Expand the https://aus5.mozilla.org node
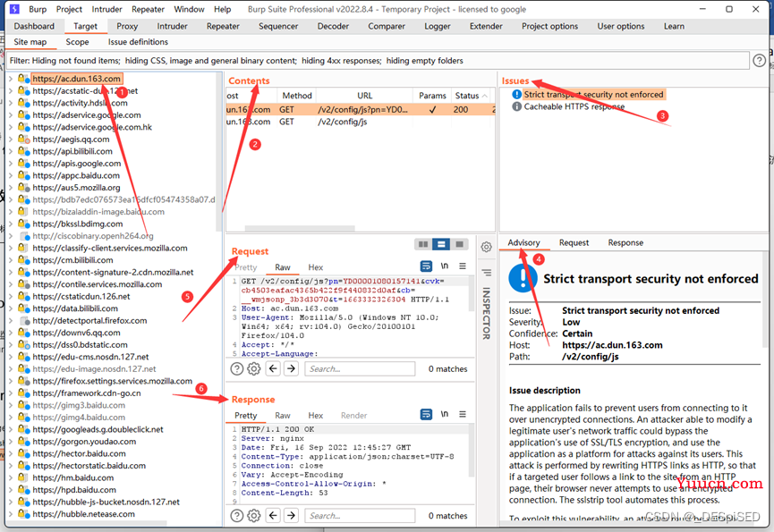 [11, 188]
